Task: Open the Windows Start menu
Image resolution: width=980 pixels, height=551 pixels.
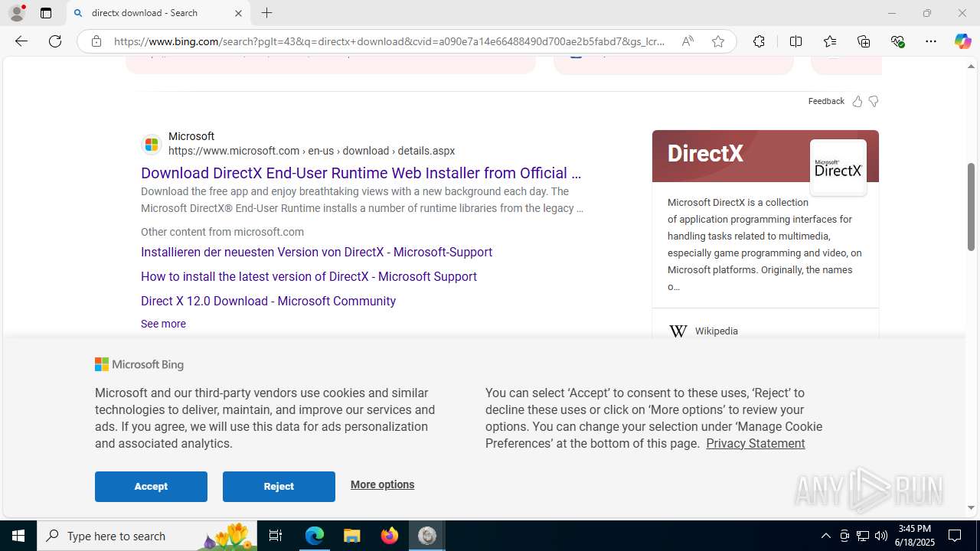Action: [x=18, y=536]
